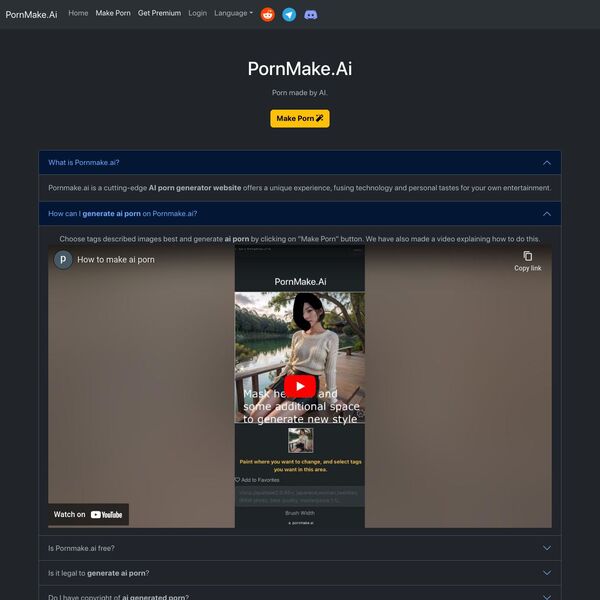Screen dimensions: 600x600
Task: Click the Copy link icon on video
Action: [527, 259]
